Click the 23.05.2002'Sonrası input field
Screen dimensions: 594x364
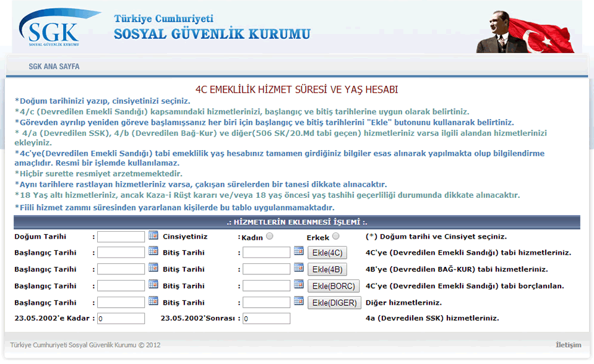click(x=266, y=319)
